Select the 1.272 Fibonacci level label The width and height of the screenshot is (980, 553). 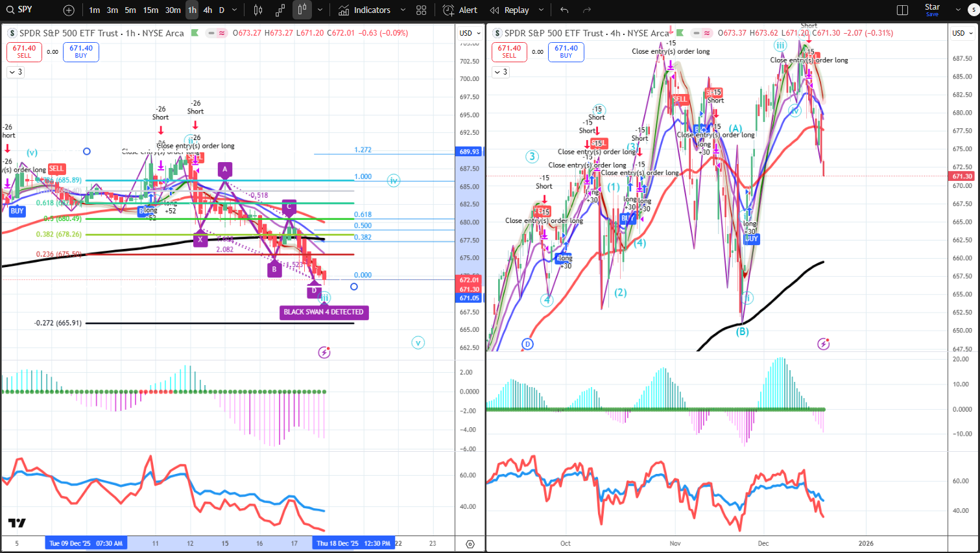(363, 150)
